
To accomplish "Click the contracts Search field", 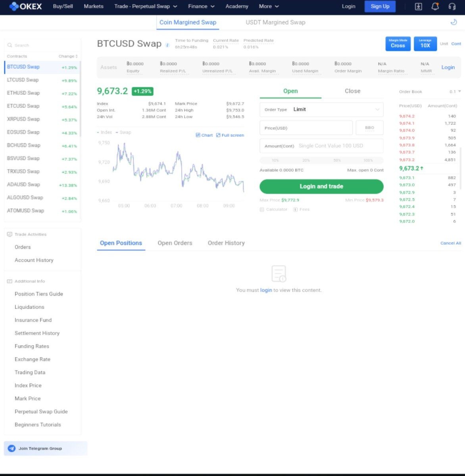I will pyautogui.click(x=42, y=45).
